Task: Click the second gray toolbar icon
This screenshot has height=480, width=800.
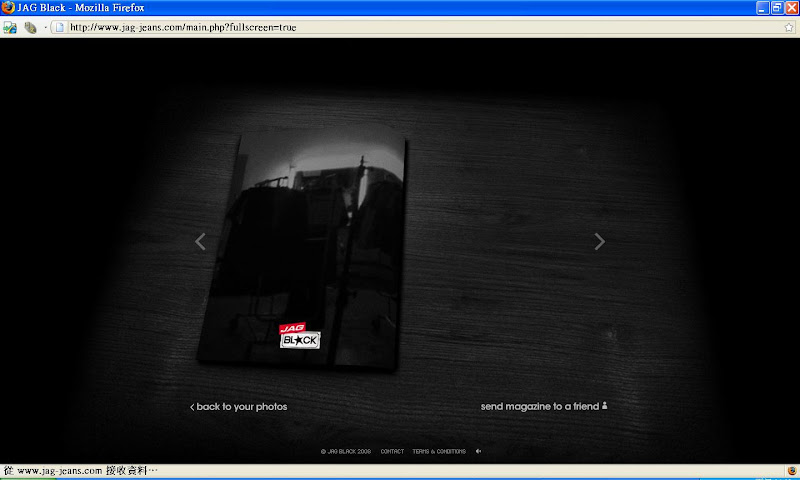Action: point(30,28)
